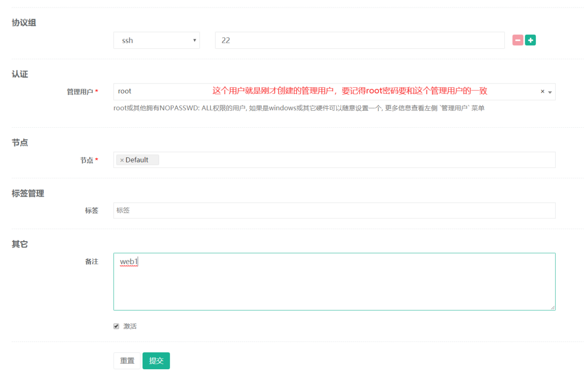Image resolution: width=588 pixels, height=375 pixels.
Task: Click the 节点 section heading
Action: point(20,143)
